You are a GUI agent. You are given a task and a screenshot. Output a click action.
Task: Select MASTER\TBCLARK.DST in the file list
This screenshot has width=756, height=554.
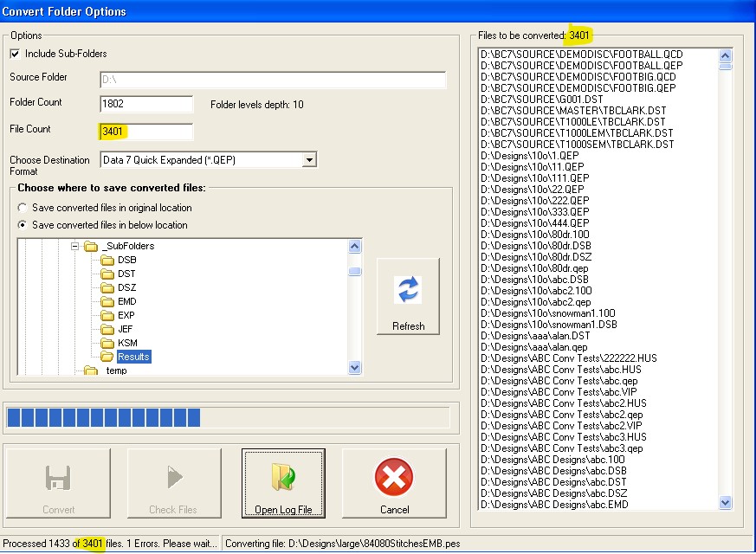573,111
